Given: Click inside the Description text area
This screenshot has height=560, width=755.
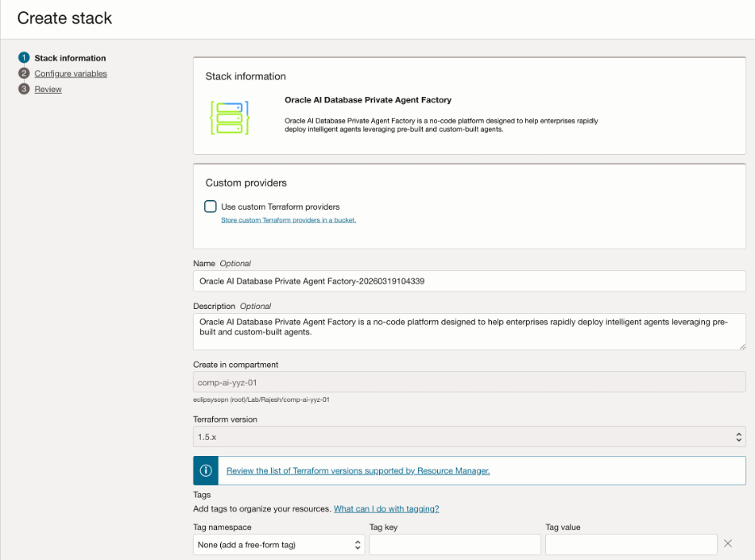Looking at the screenshot, I should coord(468,331).
